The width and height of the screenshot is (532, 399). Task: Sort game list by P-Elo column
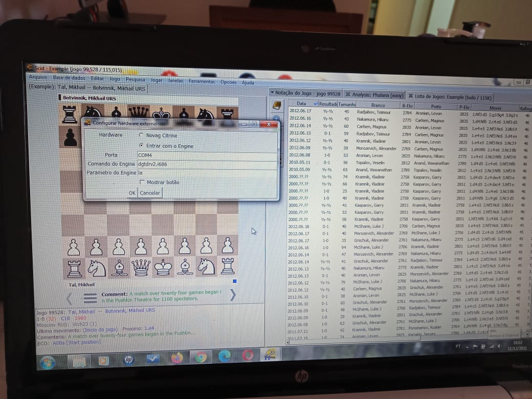(464, 107)
